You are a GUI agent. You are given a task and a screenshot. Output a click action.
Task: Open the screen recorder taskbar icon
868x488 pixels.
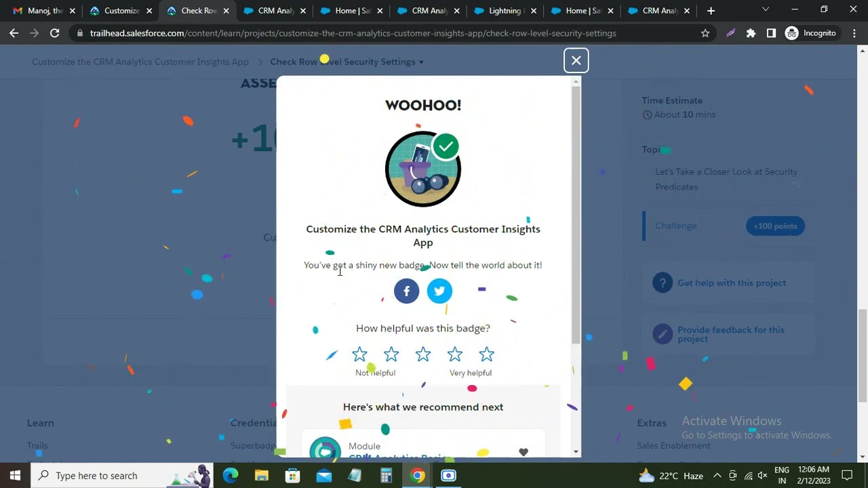(x=448, y=475)
